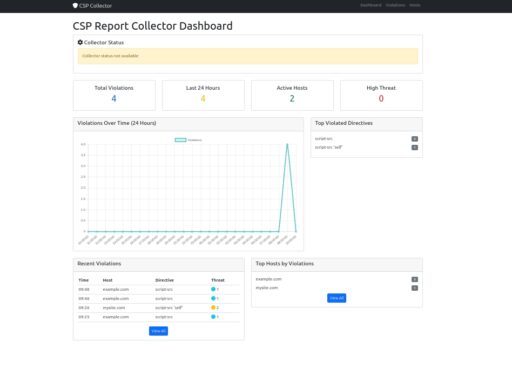Click script-src 'self' entry in Top Violated Directives

(328, 147)
